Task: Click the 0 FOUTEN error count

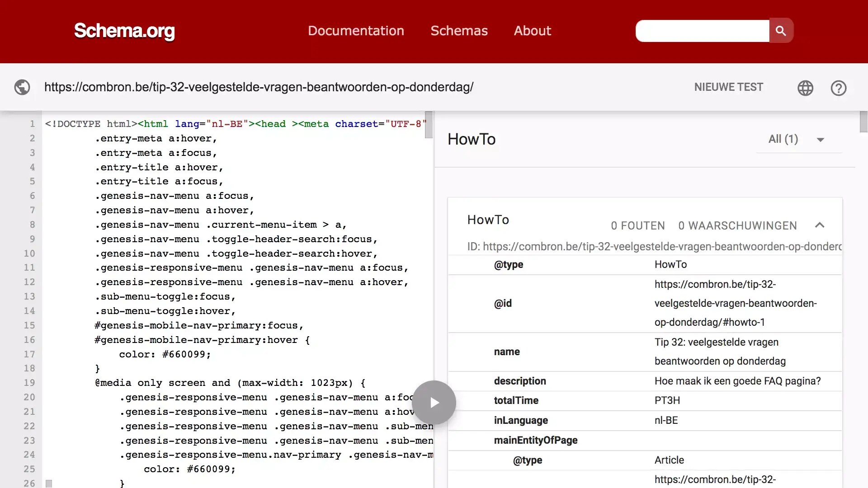Action: [637, 225]
